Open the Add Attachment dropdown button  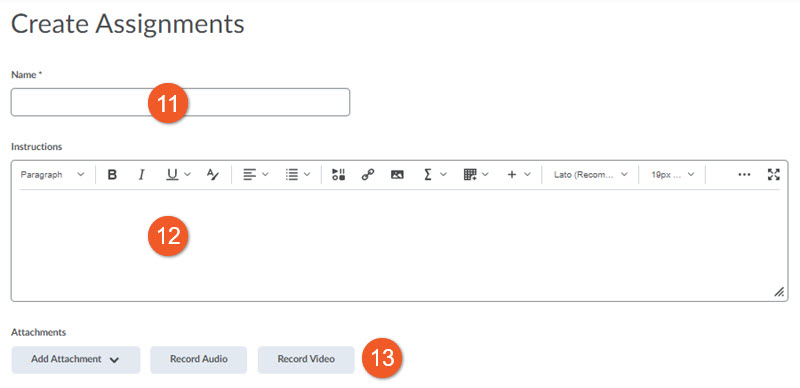[x=76, y=359]
